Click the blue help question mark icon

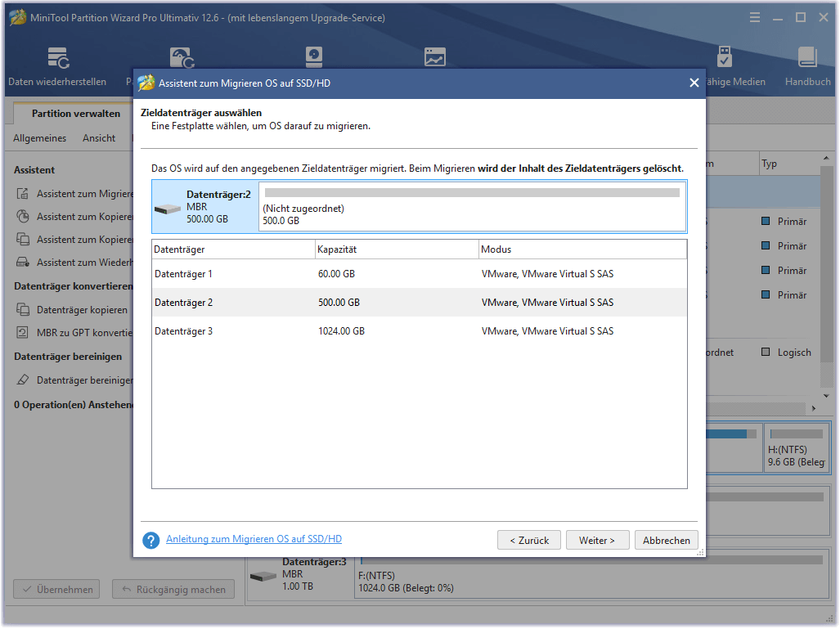pos(150,541)
